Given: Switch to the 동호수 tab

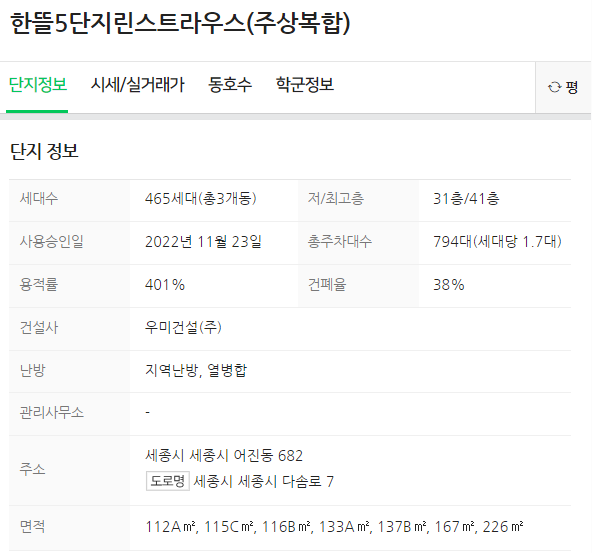Looking at the screenshot, I should pyautogui.click(x=230, y=85).
